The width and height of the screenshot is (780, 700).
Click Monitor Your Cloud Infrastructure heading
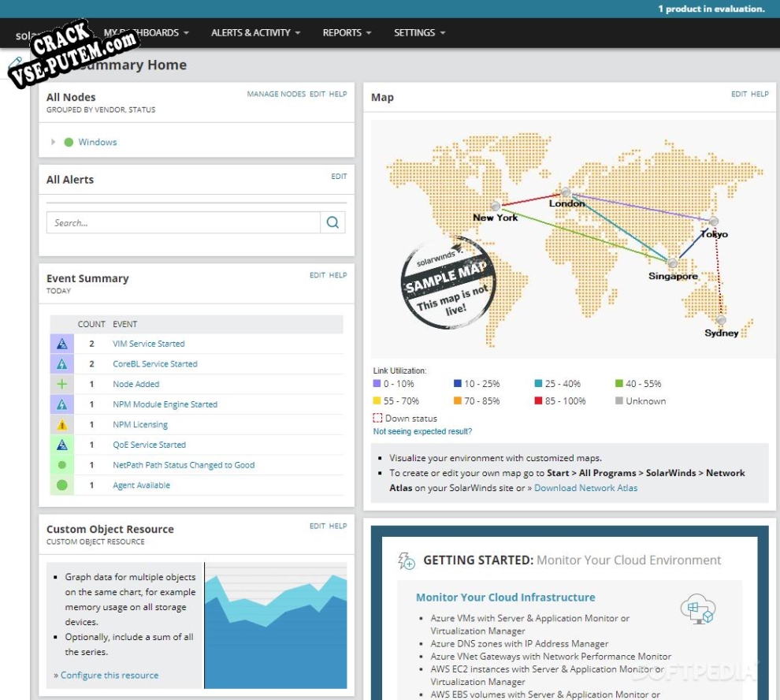(505, 597)
